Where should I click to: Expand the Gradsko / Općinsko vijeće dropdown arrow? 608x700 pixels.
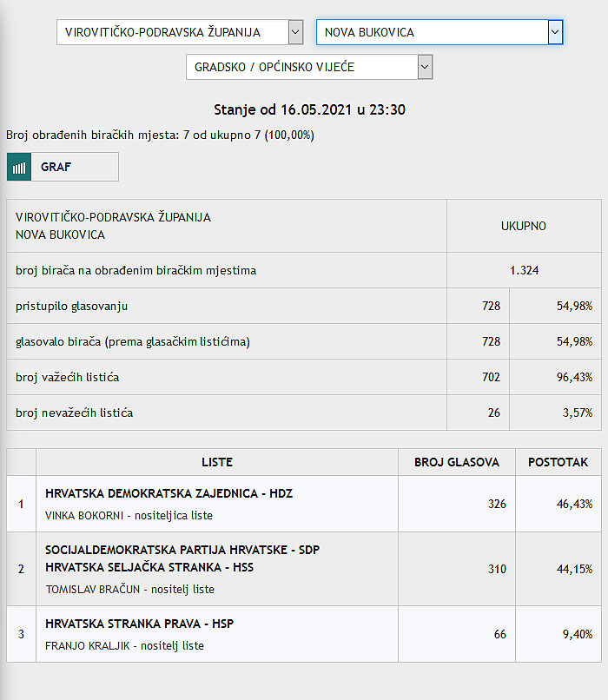point(425,67)
